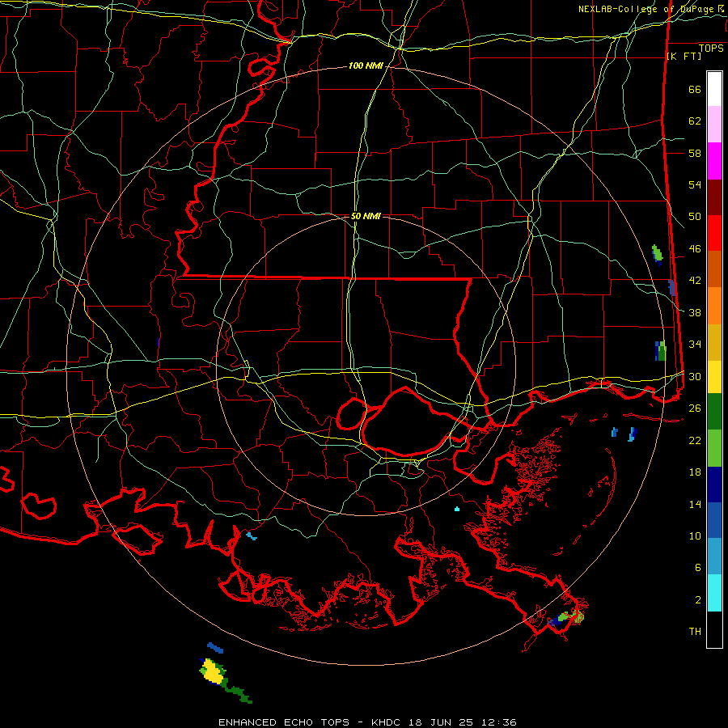The width and height of the screenshot is (728, 728).
Task: Click the bright yellow legend swatch
Action: (714, 377)
